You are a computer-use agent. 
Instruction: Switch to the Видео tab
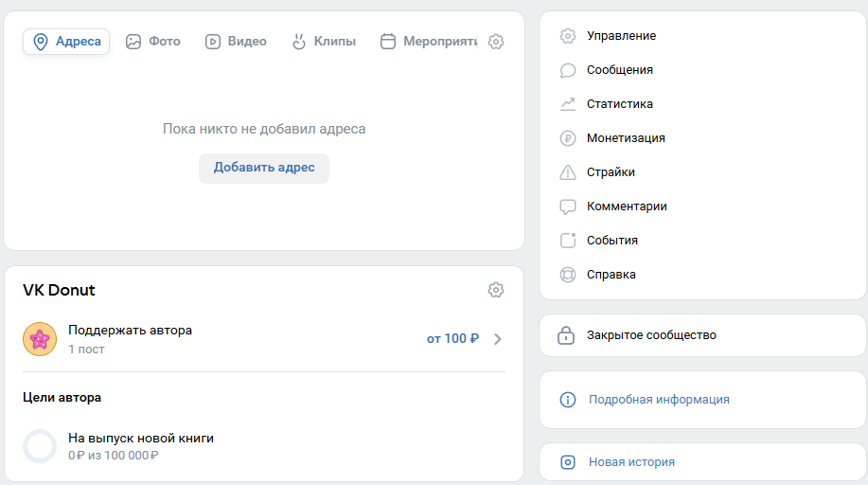236,42
